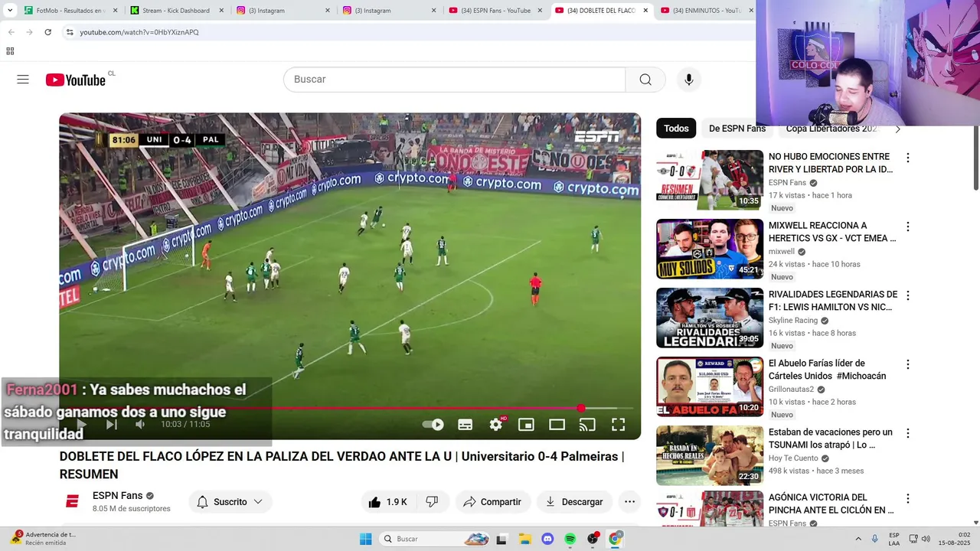Open options for the Mixwell Reacciona video
980x551 pixels.
pyautogui.click(x=908, y=227)
